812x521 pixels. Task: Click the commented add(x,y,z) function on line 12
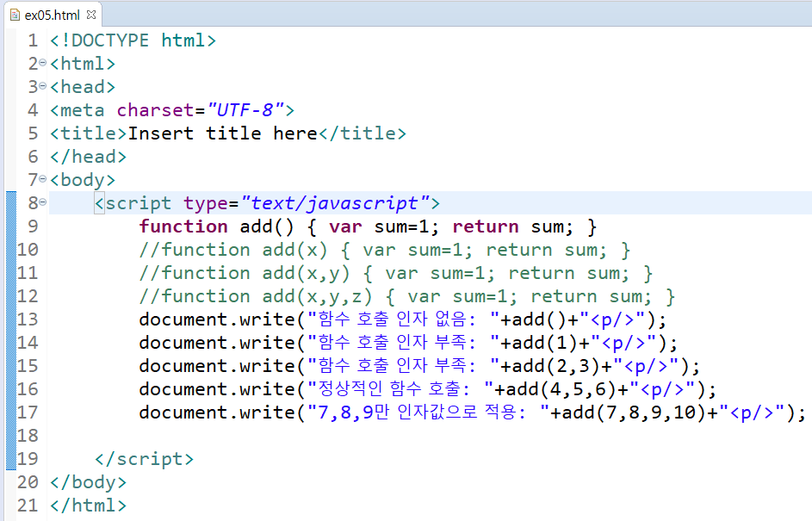pos(407,296)
